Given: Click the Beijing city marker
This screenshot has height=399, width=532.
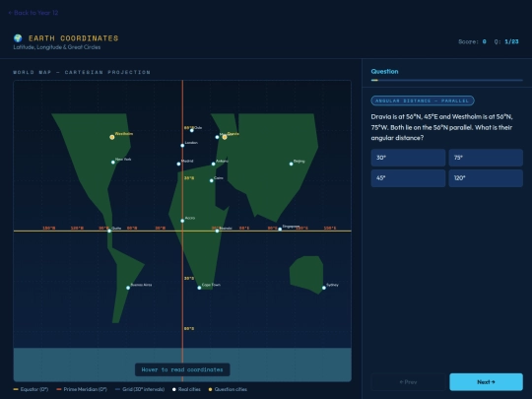Looking at the screenshot, I should (291, 164).
